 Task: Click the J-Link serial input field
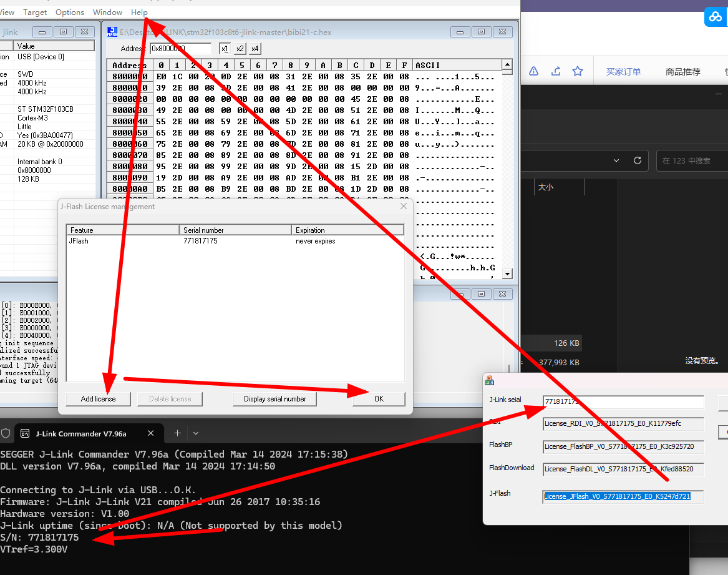(623, 401)
